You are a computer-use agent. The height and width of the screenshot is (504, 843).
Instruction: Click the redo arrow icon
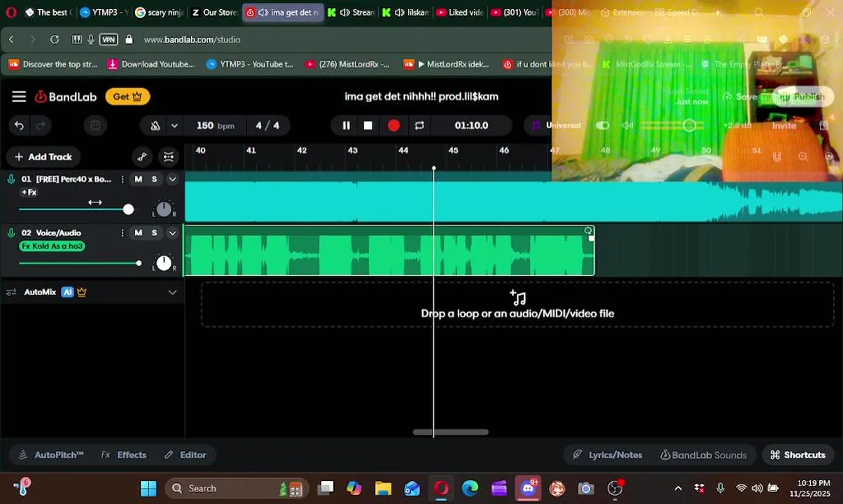[x=41, y=125]
